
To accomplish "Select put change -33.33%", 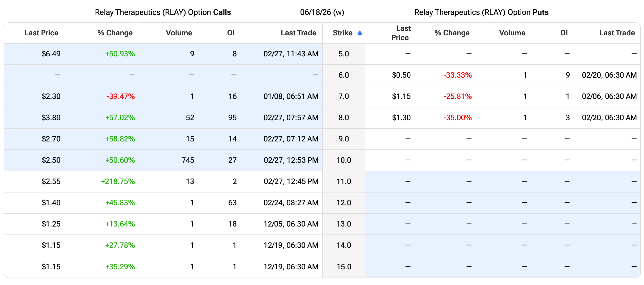I will [458, 75].
